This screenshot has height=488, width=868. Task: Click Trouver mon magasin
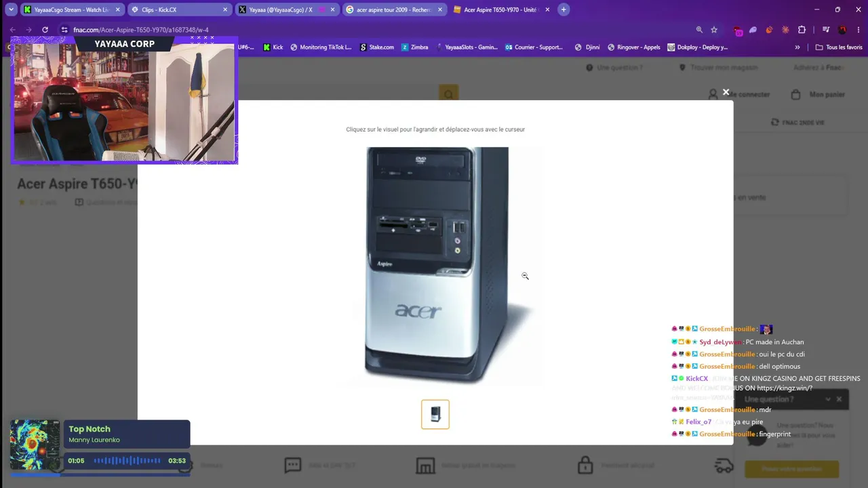pos(718,68)
